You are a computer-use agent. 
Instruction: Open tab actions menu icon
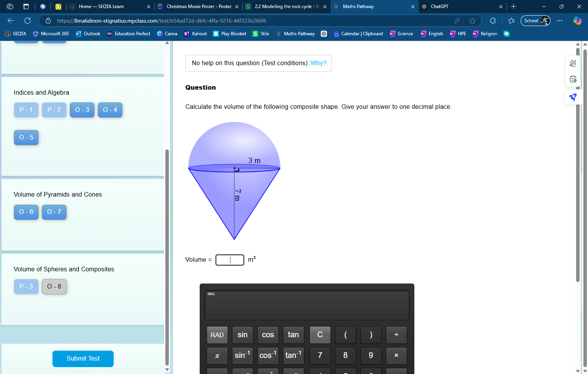(x=26, y=7)
